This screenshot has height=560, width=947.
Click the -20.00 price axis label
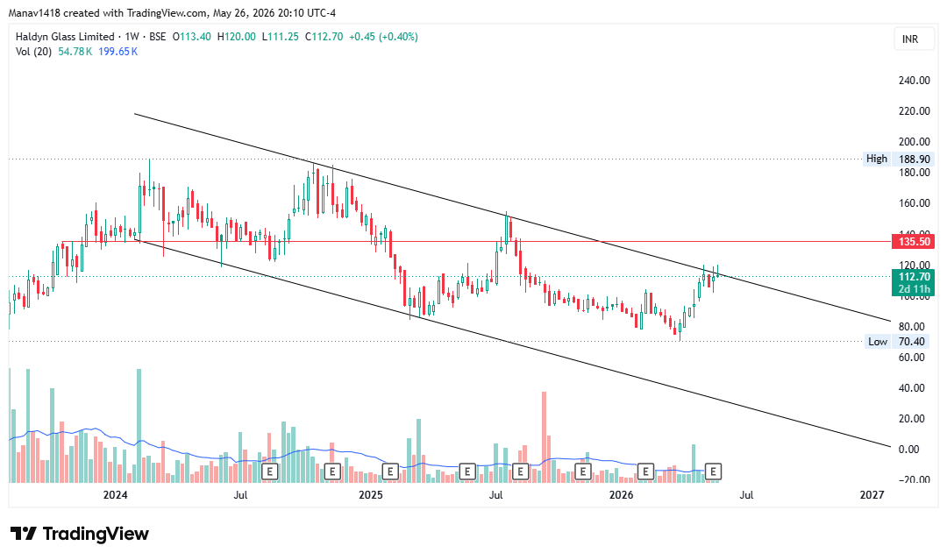coord(914,480)
